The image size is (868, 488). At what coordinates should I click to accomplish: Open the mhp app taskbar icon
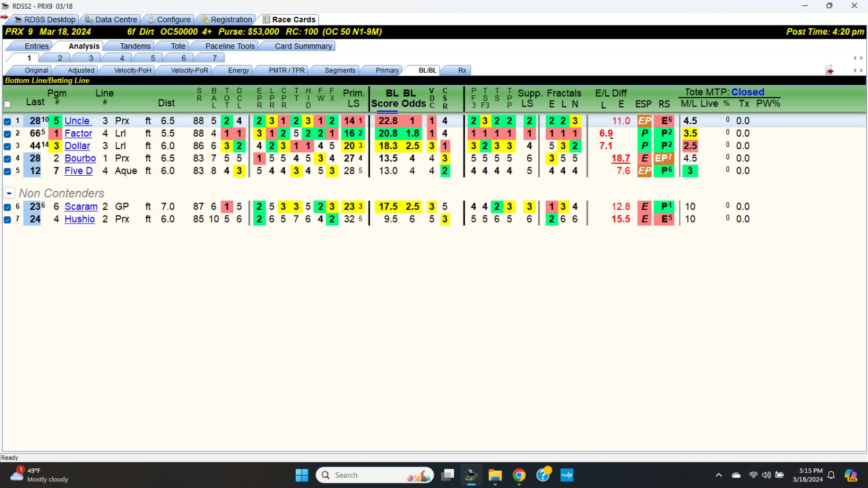(567, 475)
